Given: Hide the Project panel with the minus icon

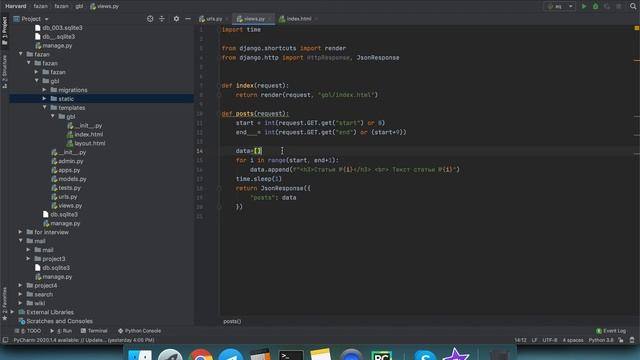Looking at the screenshot, I should 188,19.
